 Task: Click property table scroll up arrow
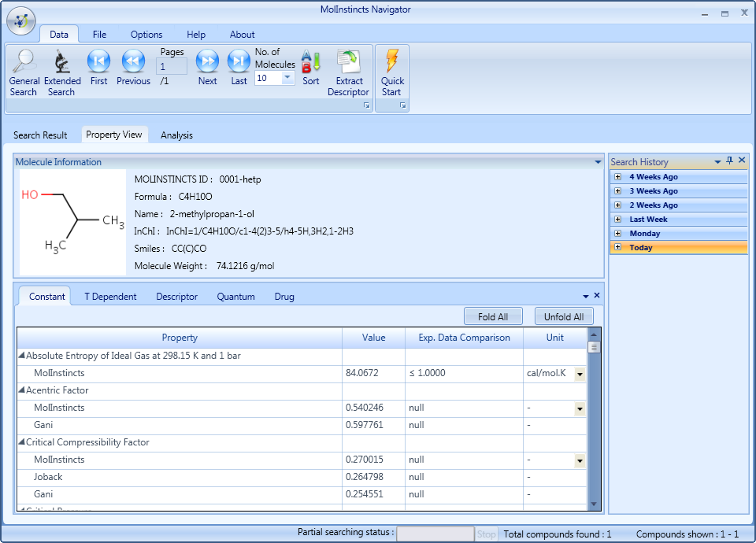click(594, 334)
